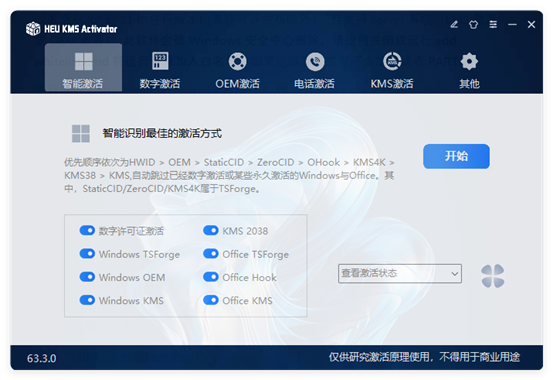The image size is (553, 380).
Task: Click the 开始 start button
Action: (456, 156)
